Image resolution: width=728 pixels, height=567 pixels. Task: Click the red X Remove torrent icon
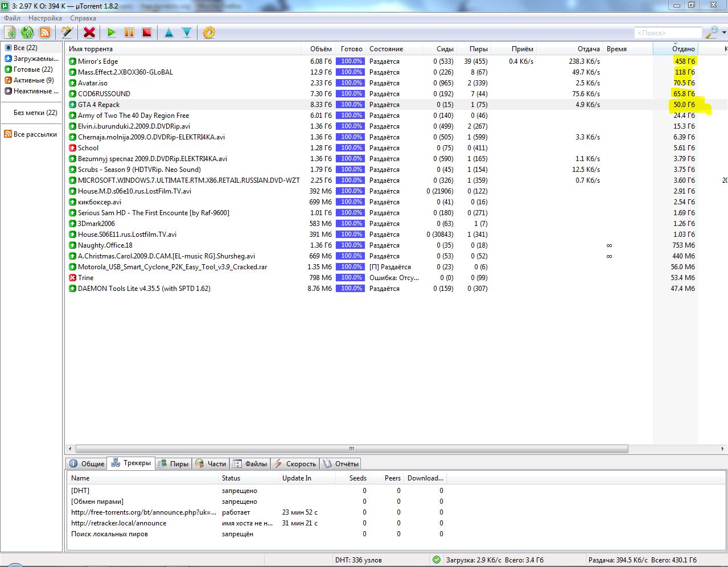[x=89, y=32]
